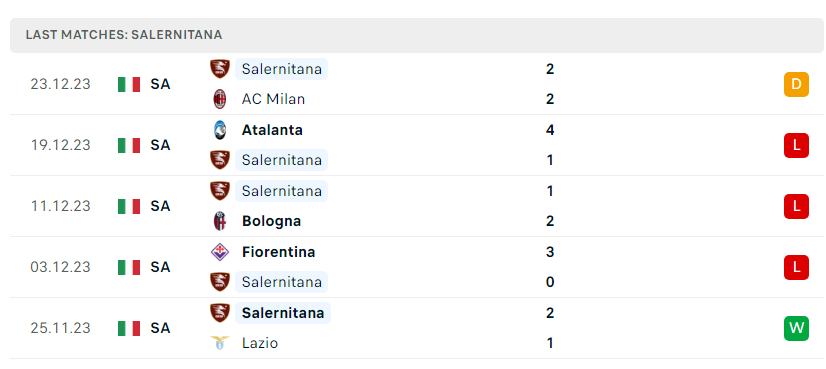Open the Fiorentina team link
Viewport: 826px width, 369px height.
(278, 252)
